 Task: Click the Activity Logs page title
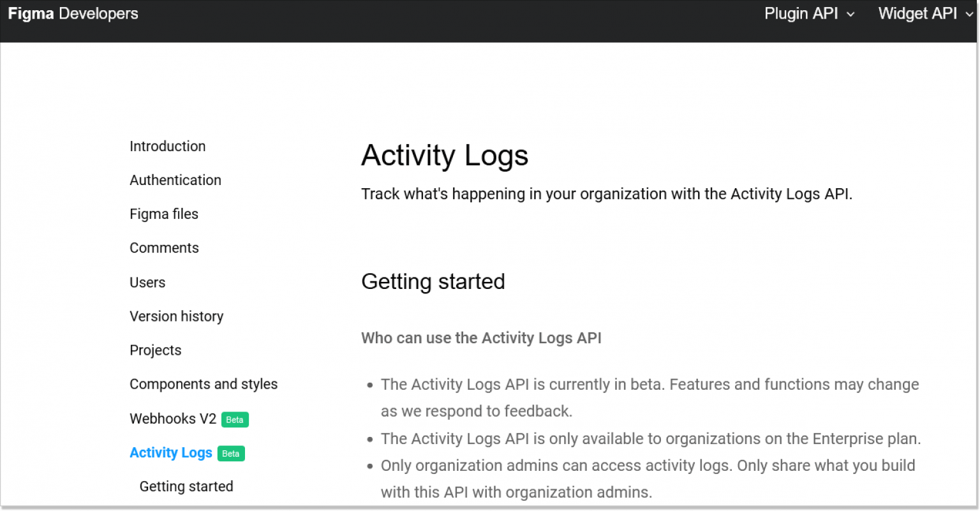tap(445, 155)
